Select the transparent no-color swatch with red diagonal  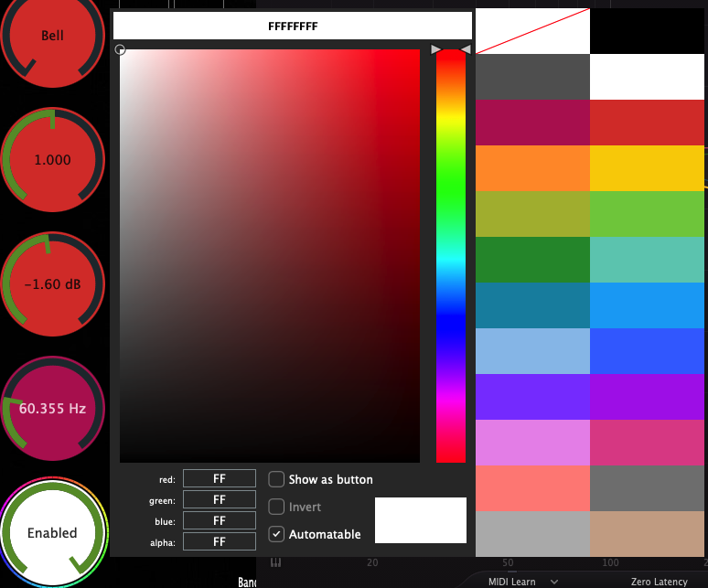[532, 31]
